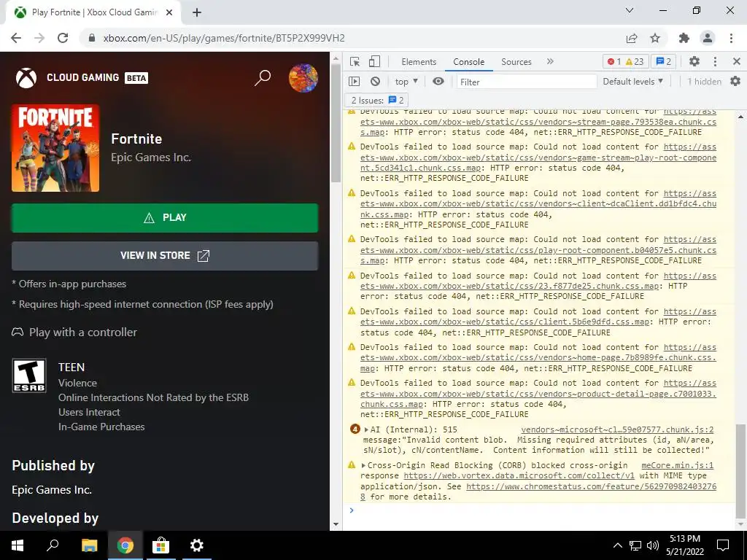Open the 'top' JavaScript context dropdown
Image resolution: width=747 pixels, height=560 pixels.
click(406, 82)
